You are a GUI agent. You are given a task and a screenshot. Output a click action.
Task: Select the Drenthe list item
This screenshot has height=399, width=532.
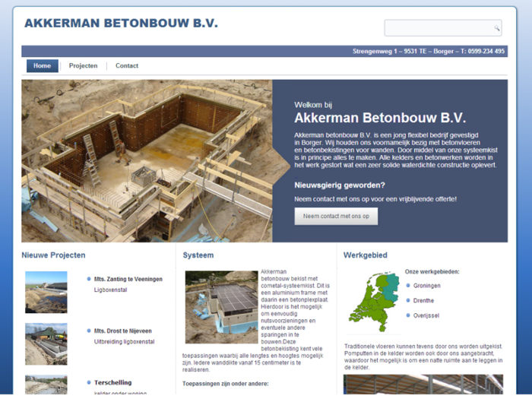tap(423, 301)
